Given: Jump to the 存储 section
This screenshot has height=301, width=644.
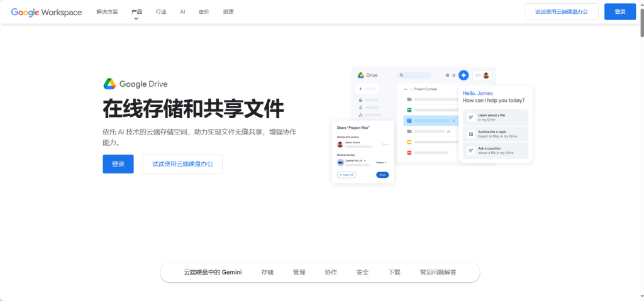Looking at the screenshot, I should (267, 272).
